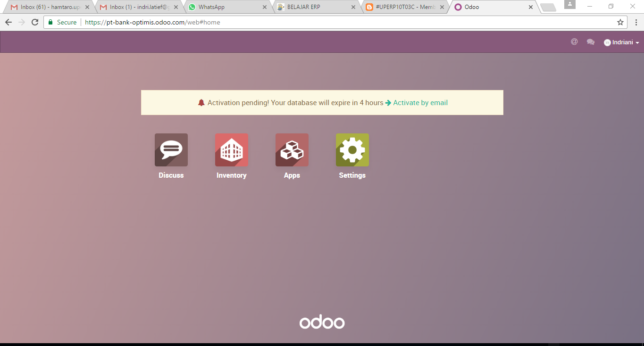Image resolution: width=644 pixels, height=346 pixels.
Task: Close the WhatsApp tab
Action: pos(265,7)
